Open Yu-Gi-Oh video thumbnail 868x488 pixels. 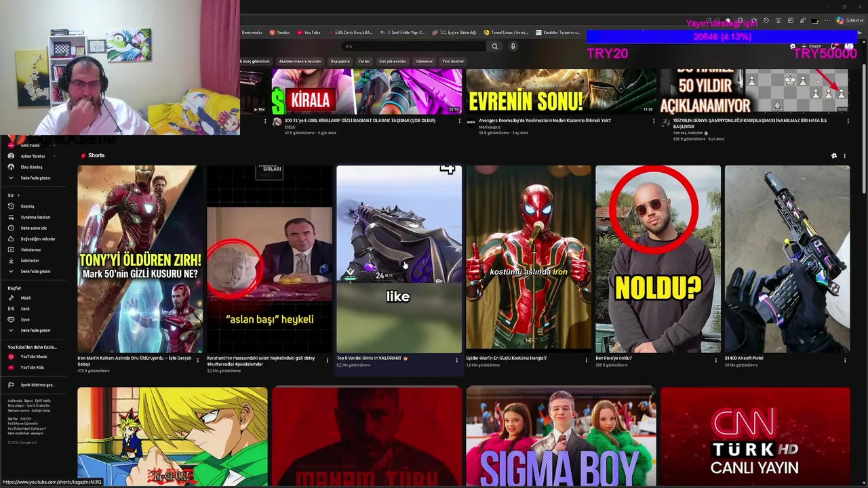172,436
